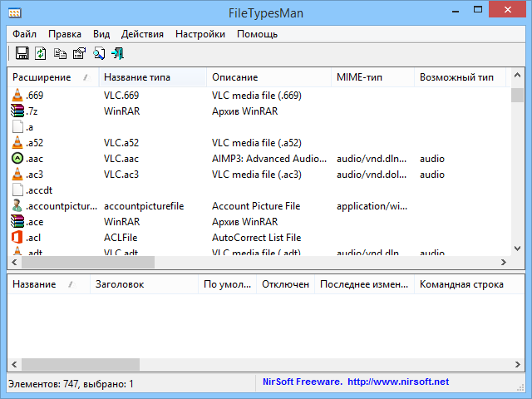Image resolution: width=532 pixels, height=399 pixels.
Task: Sort by the MIME-тип column header
Action: 359,77
